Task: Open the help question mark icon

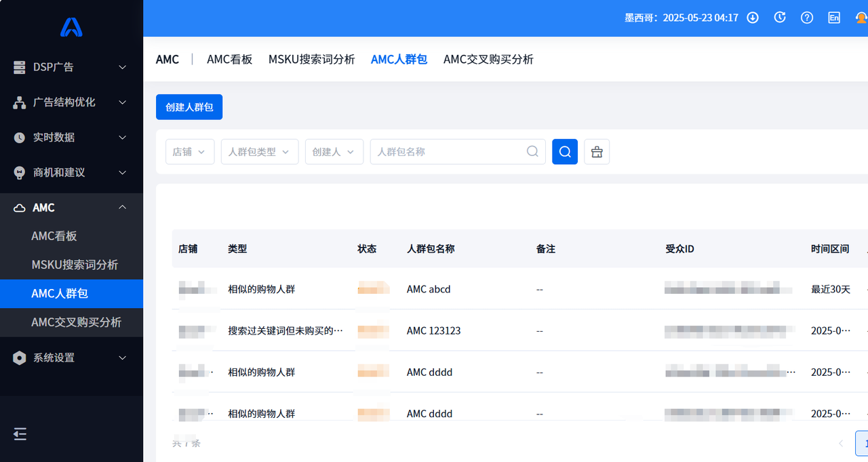Action: [807, 18]
